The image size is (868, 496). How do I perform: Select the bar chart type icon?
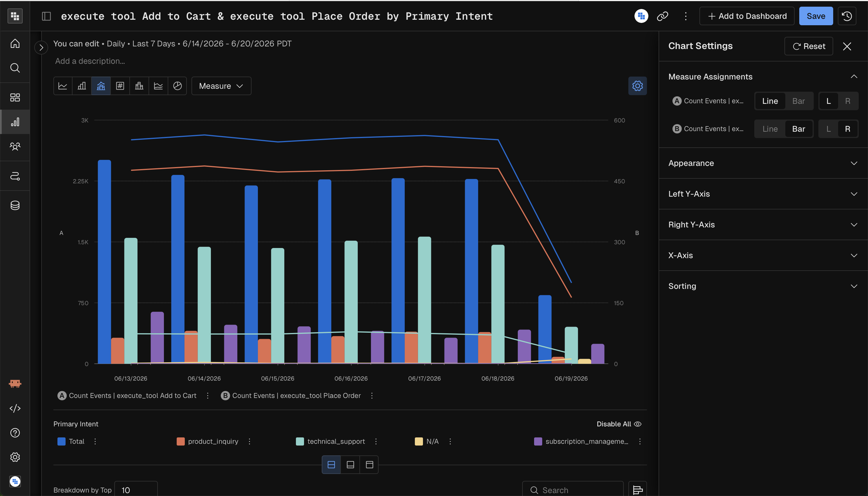[x=82, y=86]
